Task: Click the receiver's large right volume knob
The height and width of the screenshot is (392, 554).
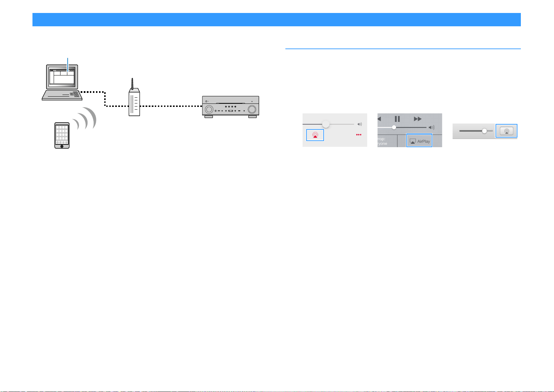Action: point(252,109)
